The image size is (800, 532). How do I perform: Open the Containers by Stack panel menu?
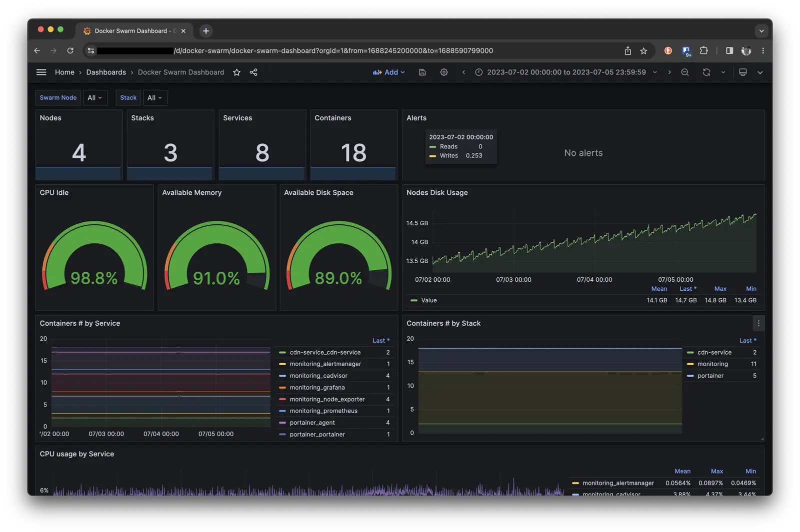(x=758, y=323)
